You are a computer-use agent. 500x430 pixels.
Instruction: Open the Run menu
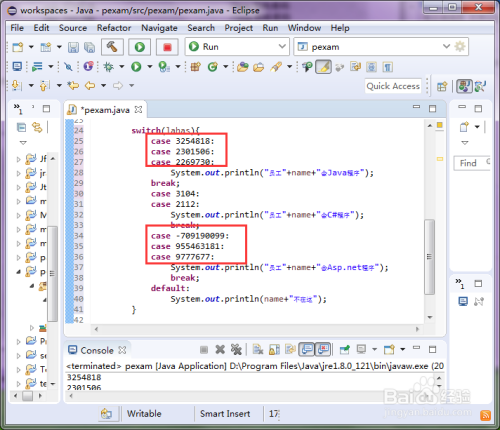(x=270, y=28)
